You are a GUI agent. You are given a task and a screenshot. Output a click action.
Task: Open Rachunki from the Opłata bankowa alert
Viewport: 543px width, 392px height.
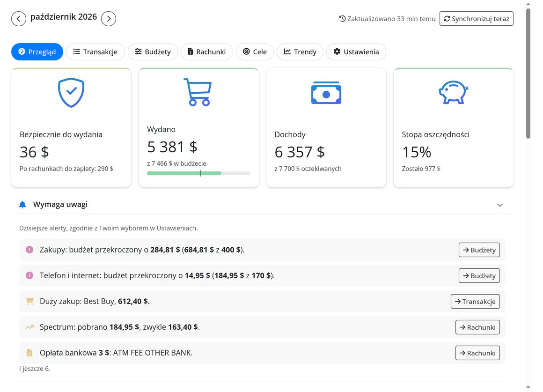pos(477,353)
